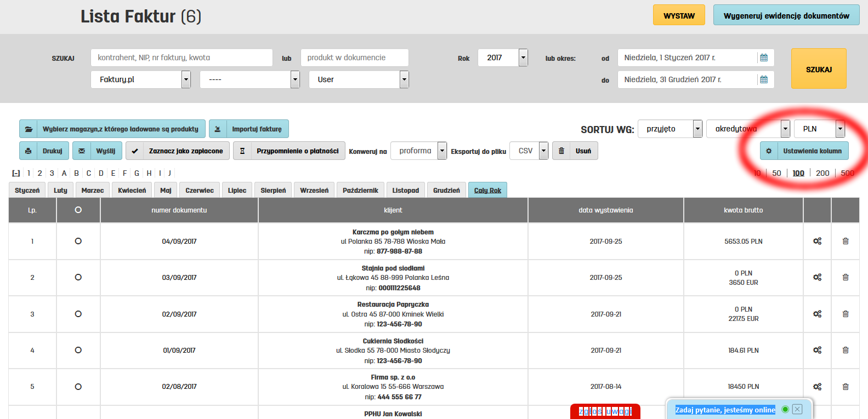868x419 pixels.
Task: Open calendar icon in the 'od' date field
Action: click(763, 58)
